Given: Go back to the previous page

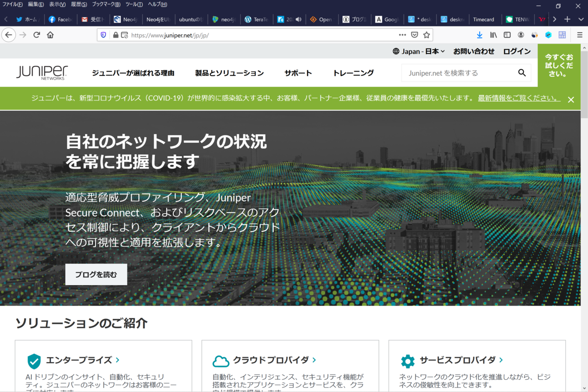Looking at the screenshot, I should 8,35.
